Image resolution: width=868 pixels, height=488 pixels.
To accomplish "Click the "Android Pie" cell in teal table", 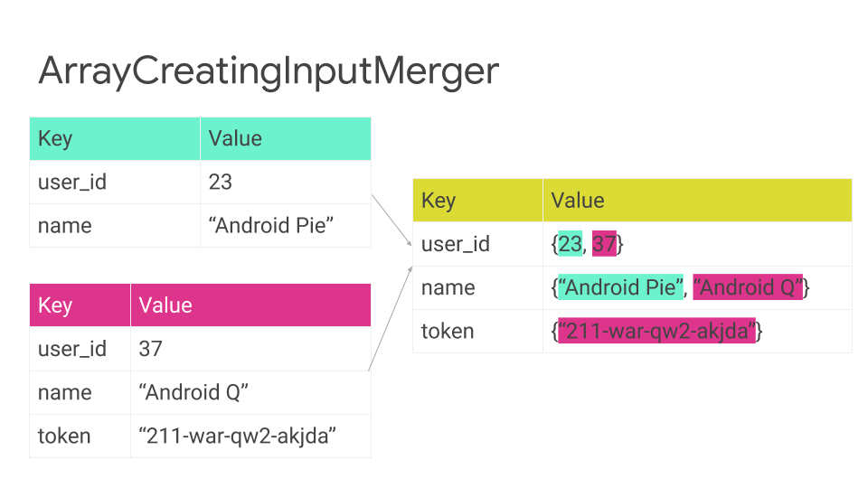I will point(271,225).
